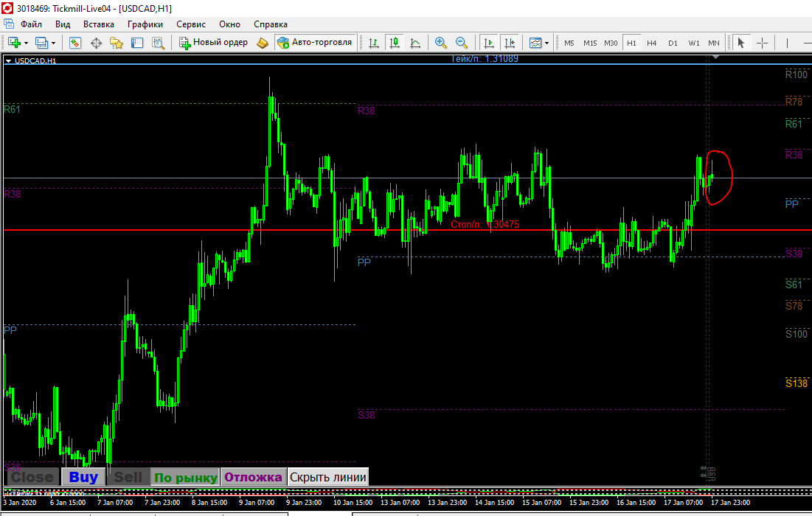The image size is (812, 516).
Task: Open the Data Window crosshair-target icon
Action: pyautogui.click(x=97, y=43)
